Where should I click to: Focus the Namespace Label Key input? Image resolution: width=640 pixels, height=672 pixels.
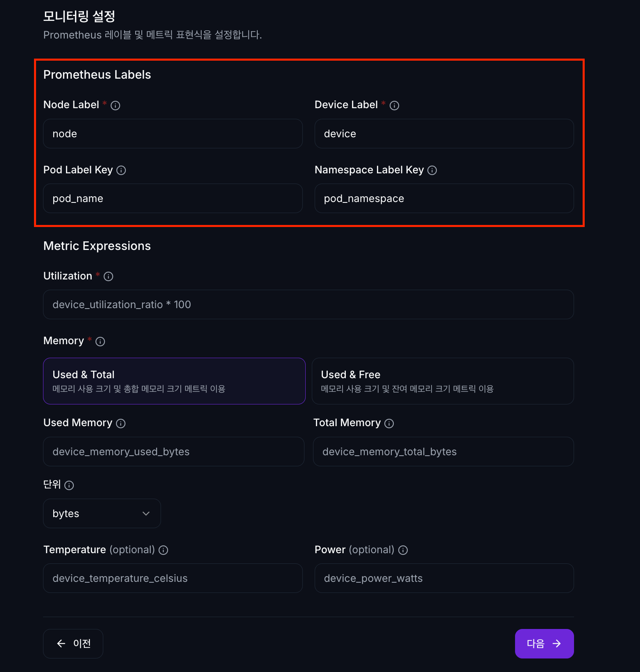[444, 198]
